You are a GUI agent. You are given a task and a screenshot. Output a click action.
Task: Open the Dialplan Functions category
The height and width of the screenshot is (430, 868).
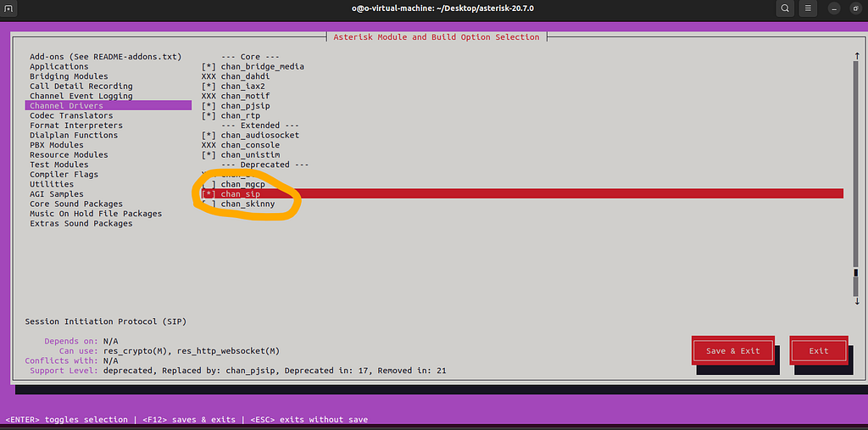point(74,135)
